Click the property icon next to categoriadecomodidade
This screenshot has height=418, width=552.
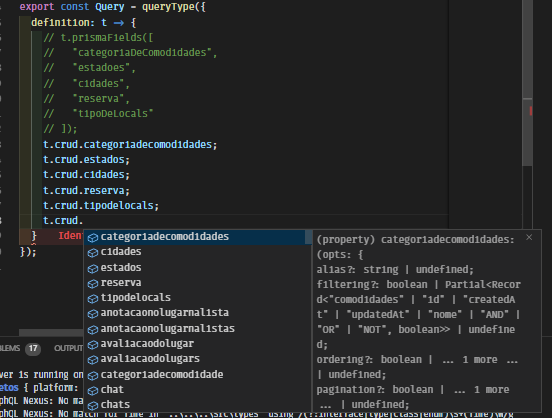[x=93, y=375]
